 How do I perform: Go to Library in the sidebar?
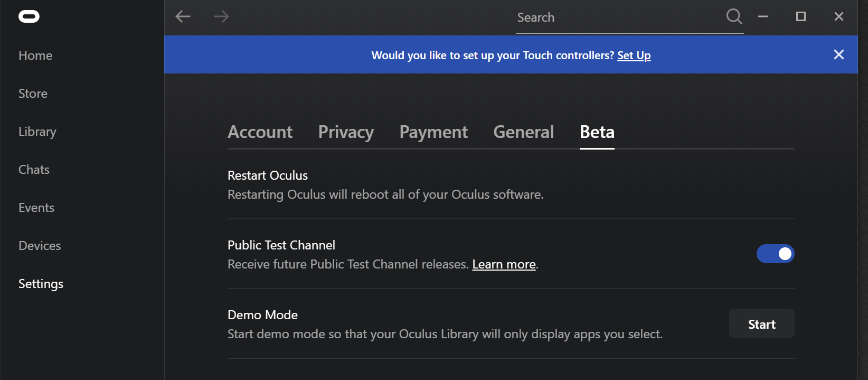[x=37, y=132]
